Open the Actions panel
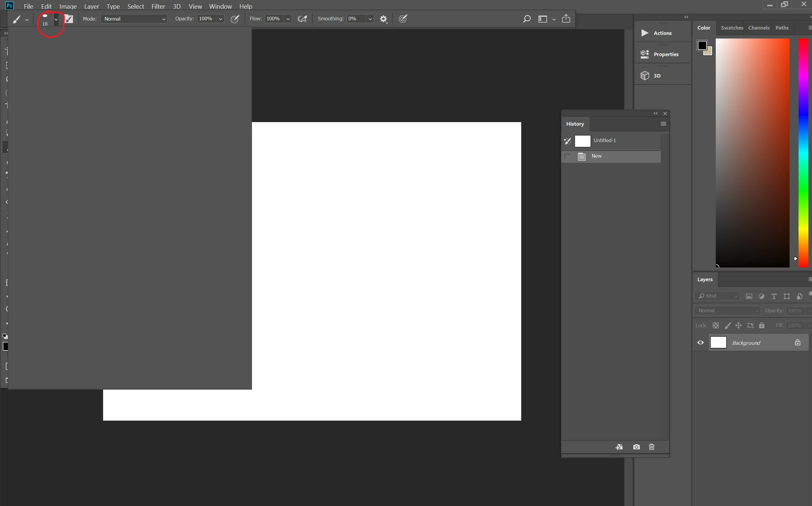 pyautogui.click(x=662, y=33)
